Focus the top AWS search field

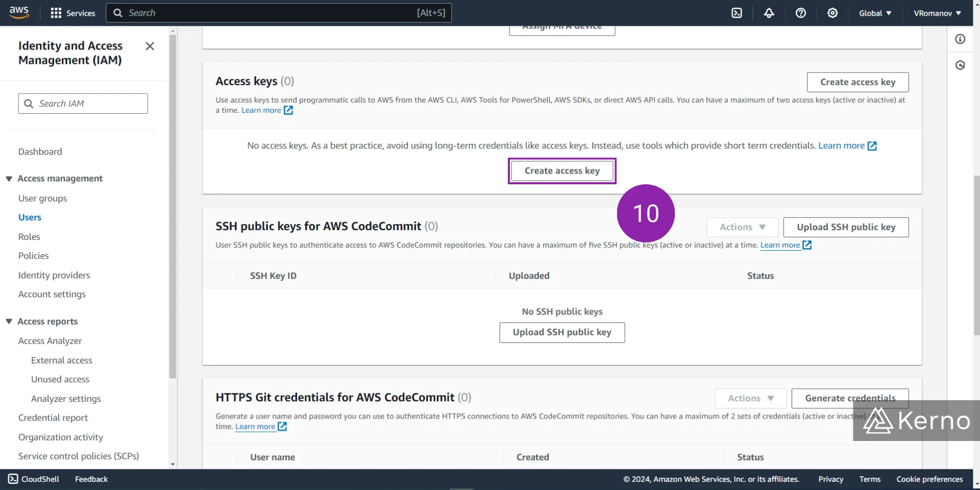[279, 13]
